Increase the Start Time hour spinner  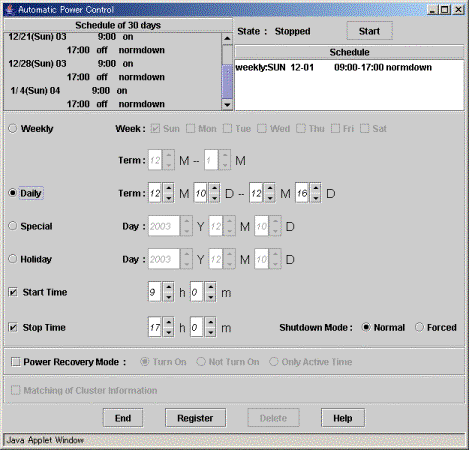click(169, 288)
